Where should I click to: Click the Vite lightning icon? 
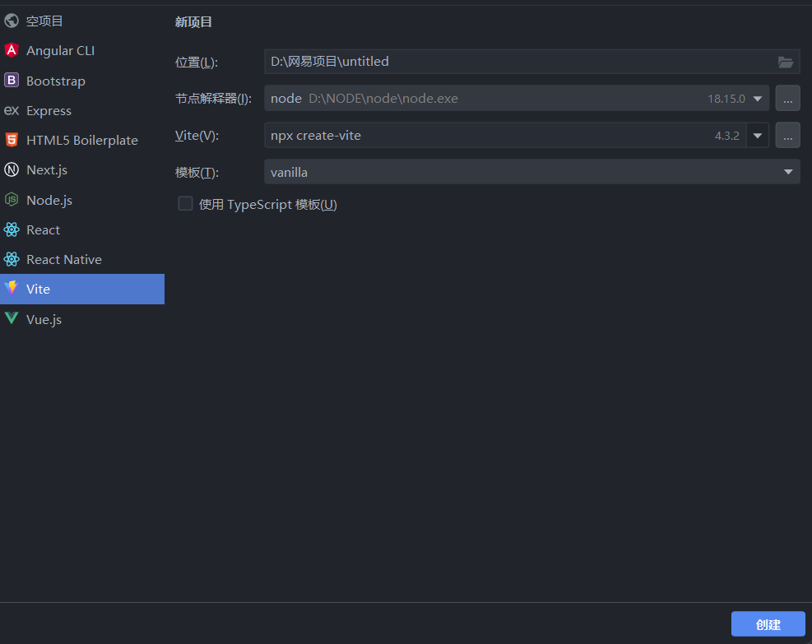tap(12, 289)
